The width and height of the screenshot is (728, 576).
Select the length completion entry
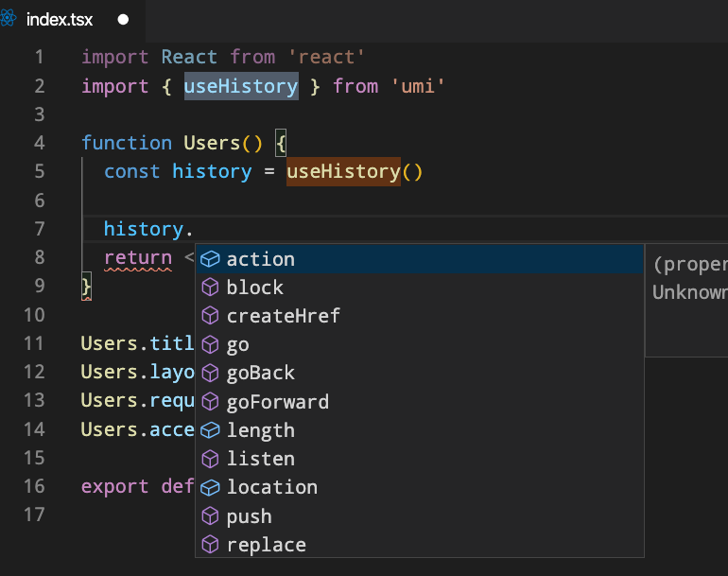click(x=420, y=430)
